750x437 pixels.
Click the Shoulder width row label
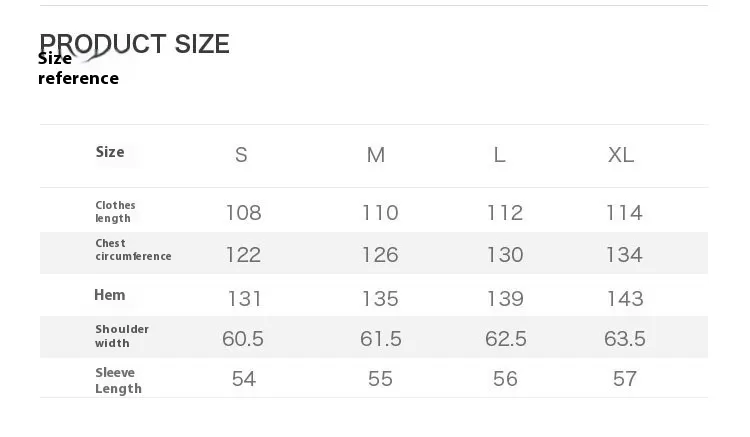[x=122, y=336]
